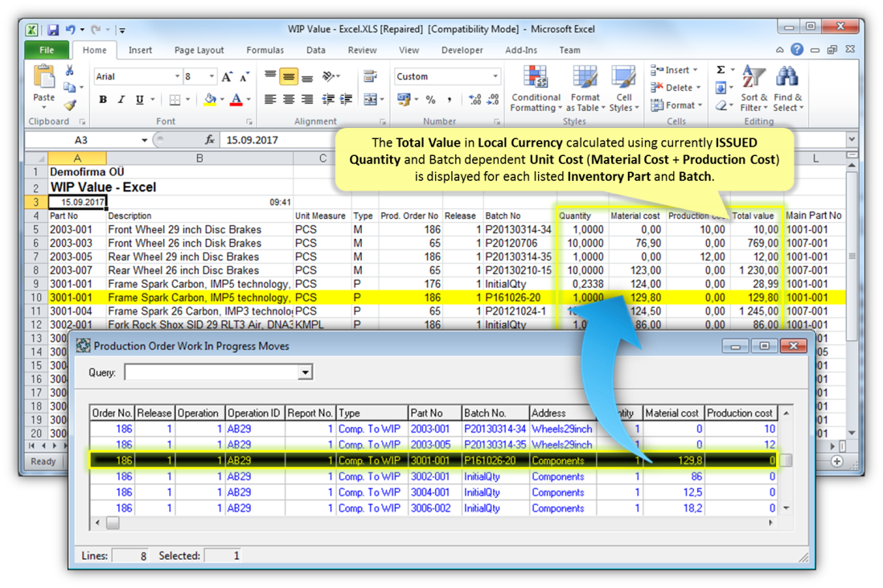The width and height of the screenshot is (883, 588).
Task: Increase font size with Grow Font
Action: 227,76
